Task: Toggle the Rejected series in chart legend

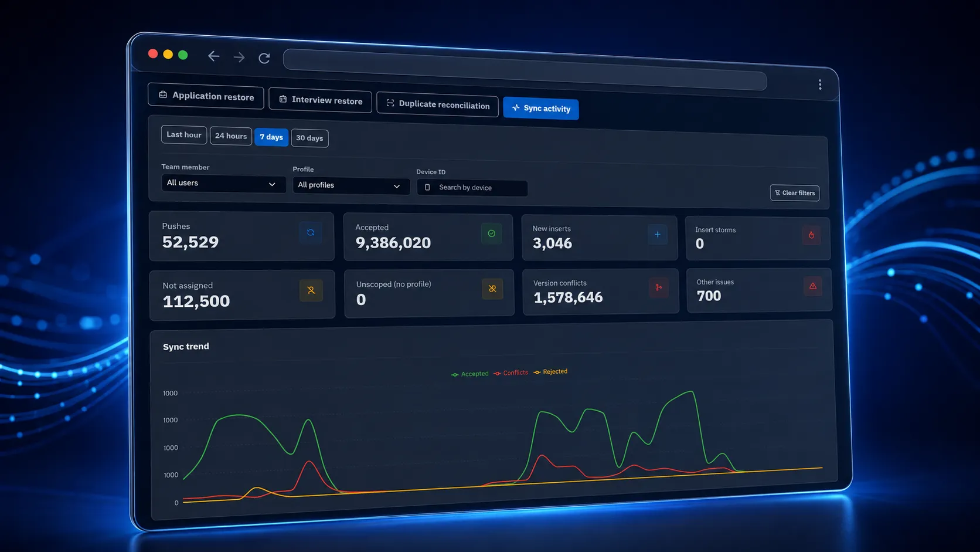Action: tap(550, 371)
